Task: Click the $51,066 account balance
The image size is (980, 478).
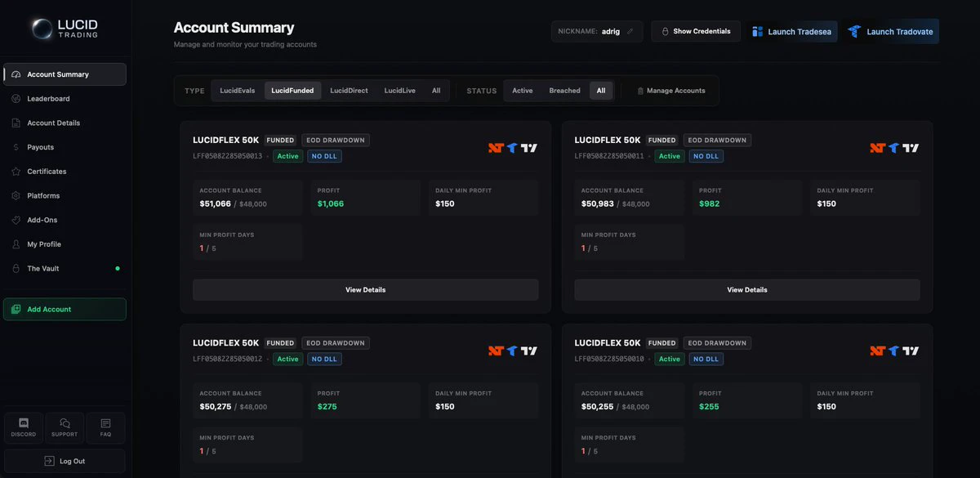Action: (x=216, y=203)
